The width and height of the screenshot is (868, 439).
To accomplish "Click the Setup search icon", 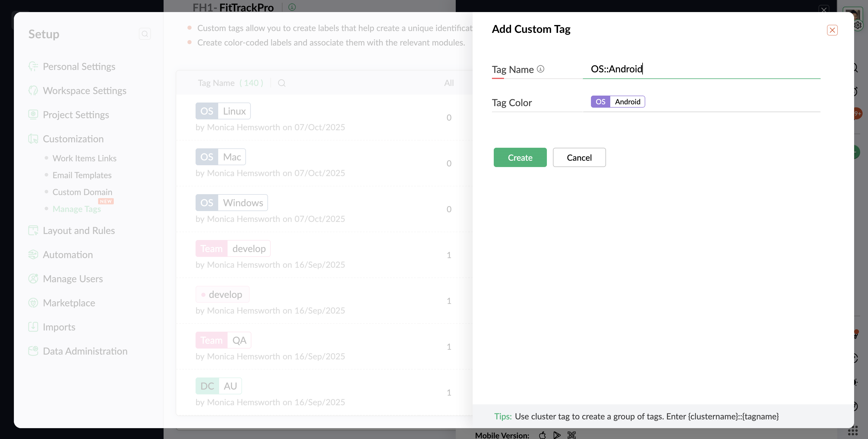I will tap(145, 34).
